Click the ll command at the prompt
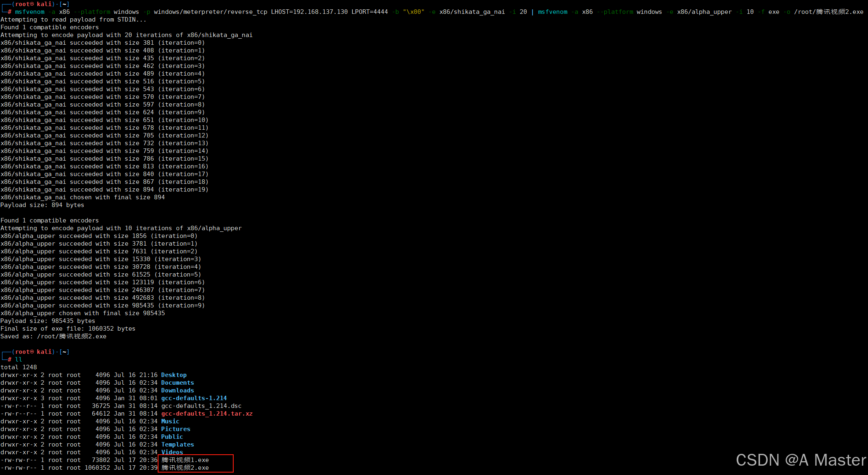868x475 pixels. click(19, 360)
